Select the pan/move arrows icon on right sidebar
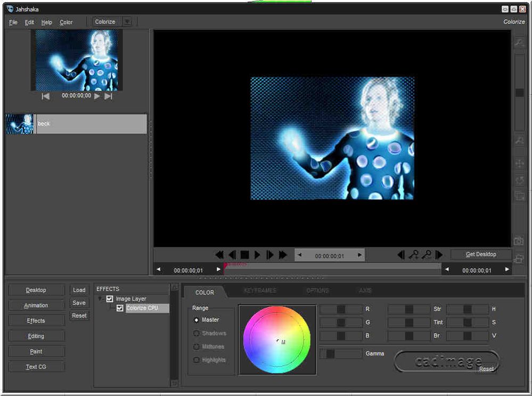 (x=519, y=164)
